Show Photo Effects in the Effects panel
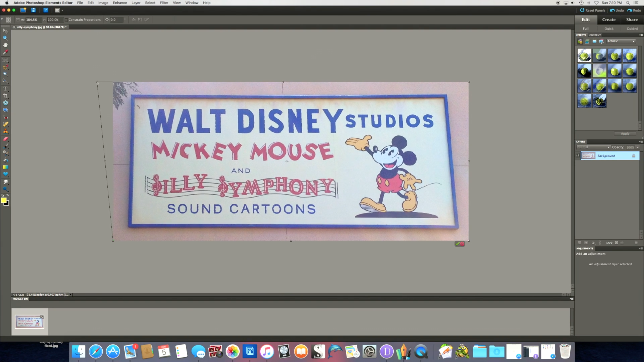644x362 pixels. click(x=594, y=41)
